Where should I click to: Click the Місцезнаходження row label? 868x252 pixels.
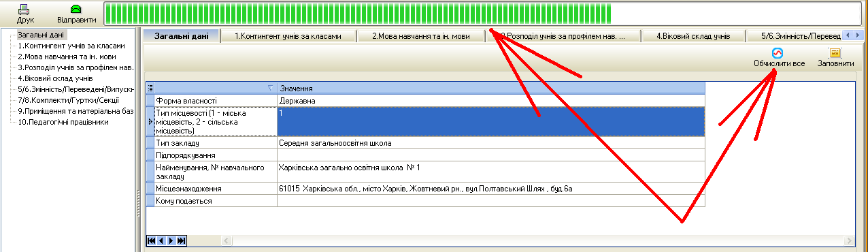216,189
